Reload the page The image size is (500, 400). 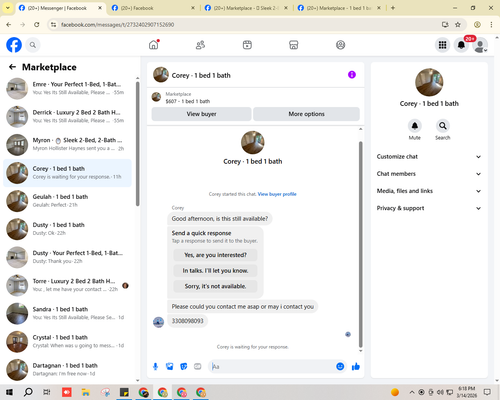[37, 24]
